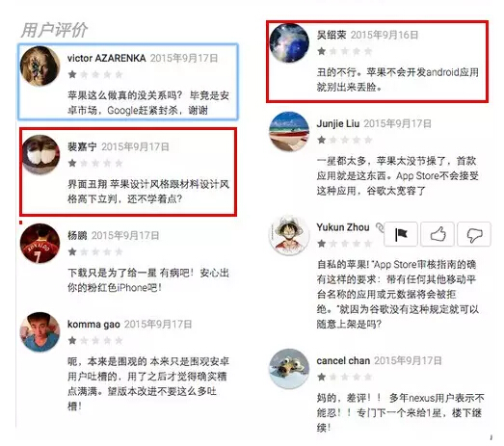Click cancel chan's squirrel avatar
Image resolution: width=504 pixels, height=446 pixels.
click(289, 369)
